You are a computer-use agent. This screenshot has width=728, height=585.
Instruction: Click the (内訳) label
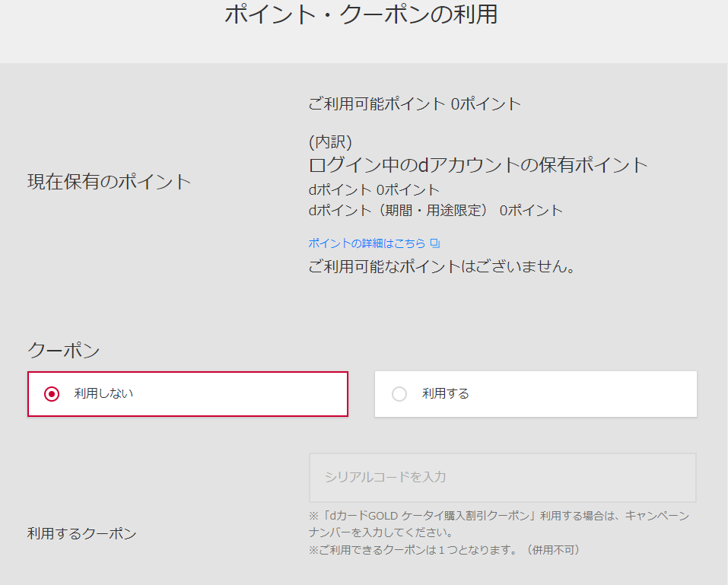pos(330,141)
